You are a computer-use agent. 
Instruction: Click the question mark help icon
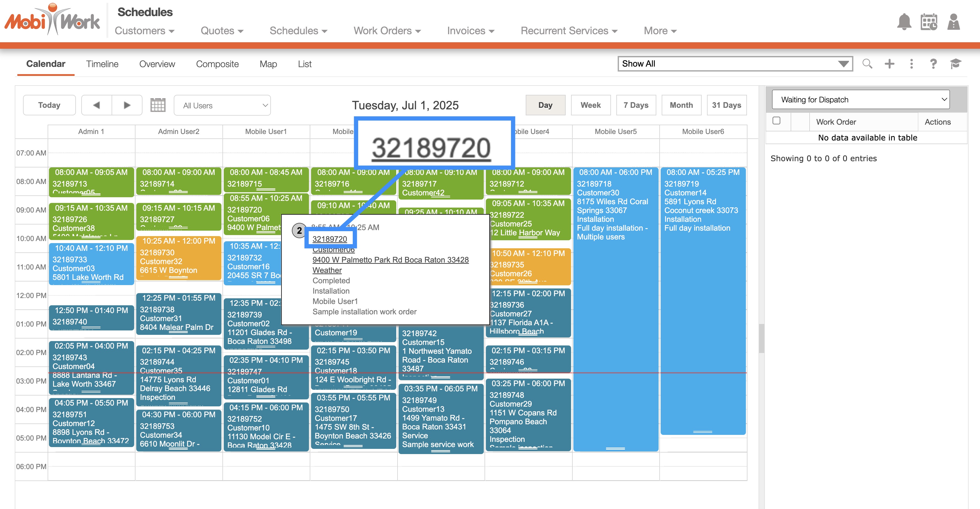click(x=933, y=63)
